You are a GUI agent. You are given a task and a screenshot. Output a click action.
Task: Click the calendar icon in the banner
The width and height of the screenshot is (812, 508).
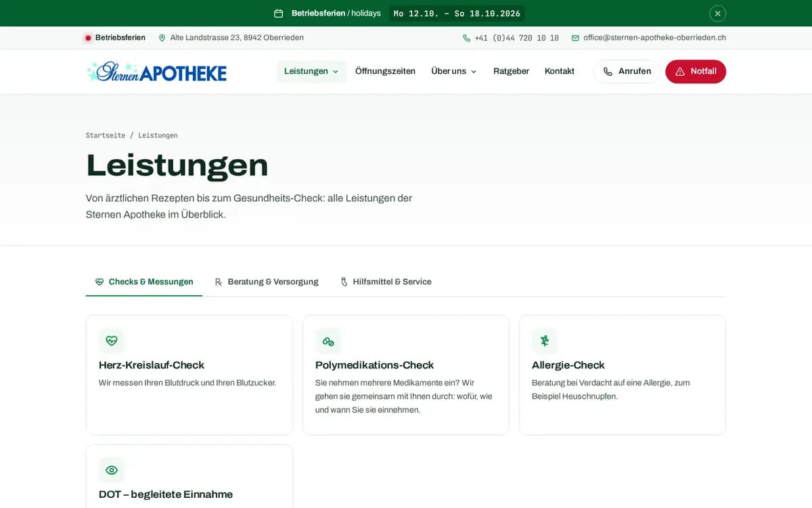click(278, 14)
